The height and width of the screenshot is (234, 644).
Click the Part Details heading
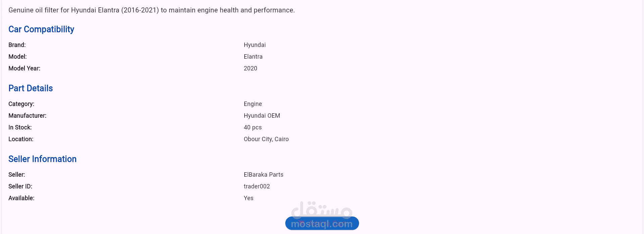(x=31, y=88)
